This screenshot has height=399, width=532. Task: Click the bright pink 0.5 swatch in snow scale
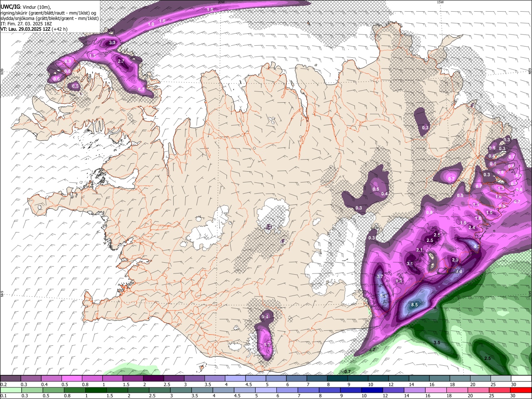[71, 379]
